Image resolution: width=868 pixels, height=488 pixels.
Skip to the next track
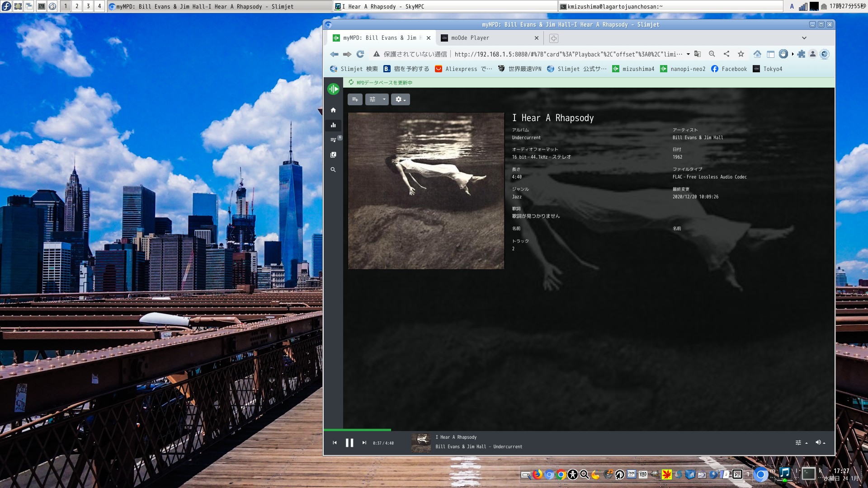tap(364, 443)
